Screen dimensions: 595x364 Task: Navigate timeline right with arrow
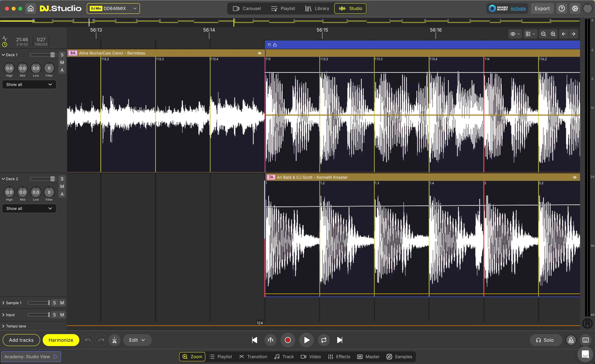point(573,34)
